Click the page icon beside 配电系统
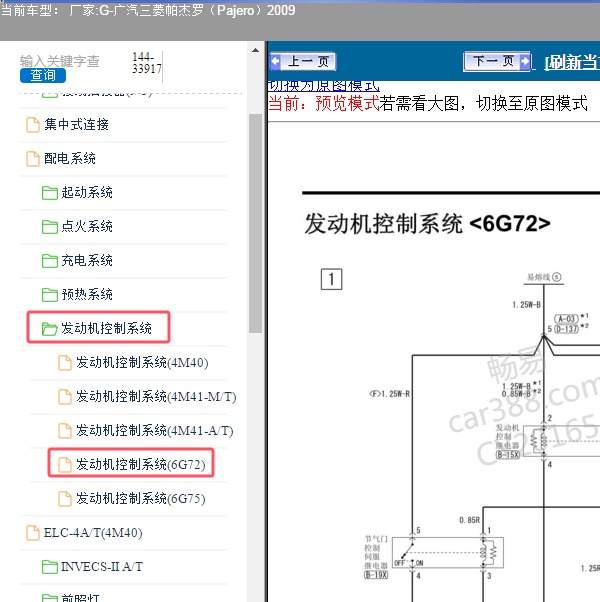 [x=33, y=159]
